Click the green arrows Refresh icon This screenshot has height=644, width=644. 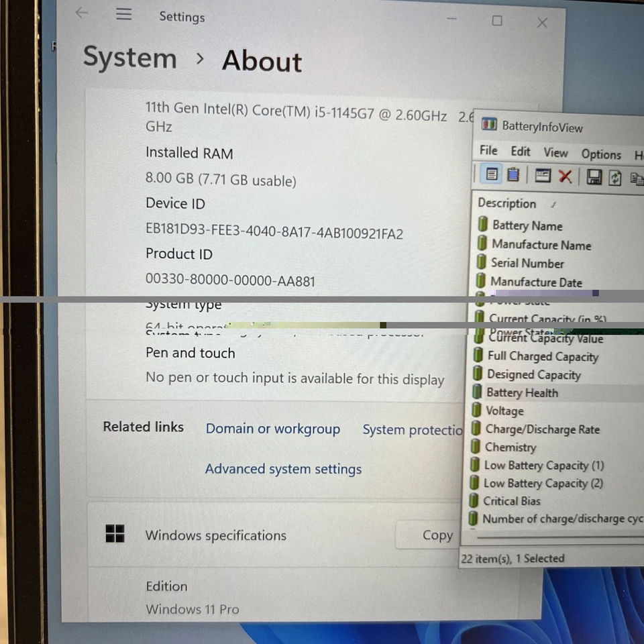coord(615,178)
